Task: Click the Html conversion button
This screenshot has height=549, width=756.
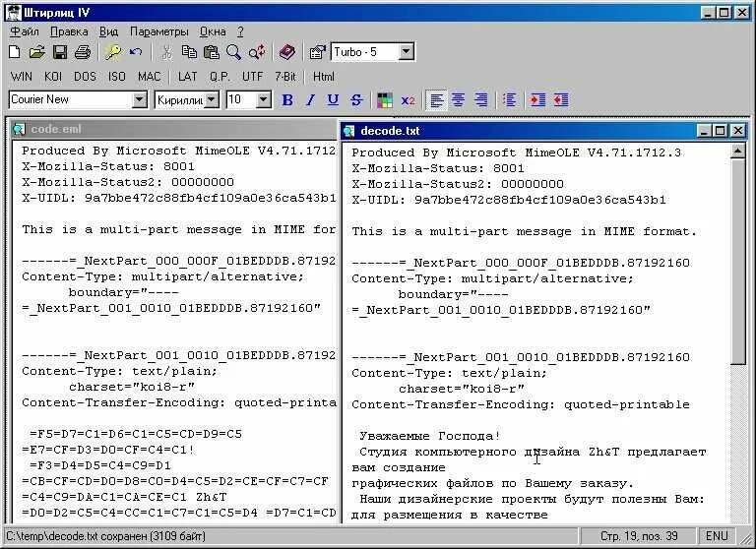Action: pyautogui.click(x=324, y=77)
